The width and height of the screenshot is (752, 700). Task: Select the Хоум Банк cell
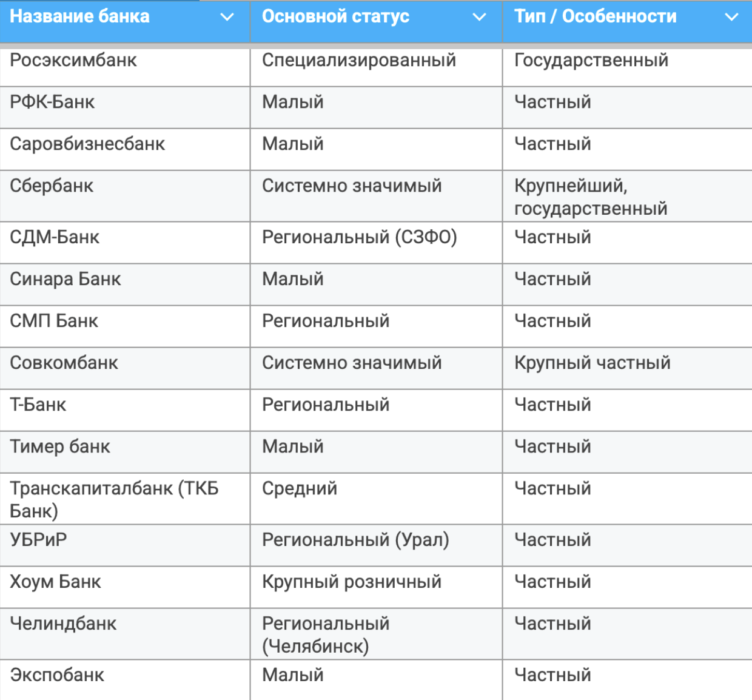[55, 582]
